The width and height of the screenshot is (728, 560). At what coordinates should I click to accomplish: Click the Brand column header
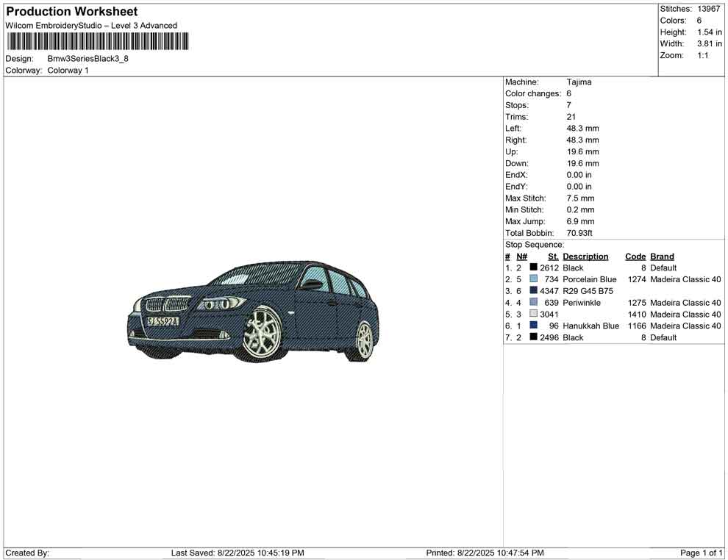tap(662, 256)
